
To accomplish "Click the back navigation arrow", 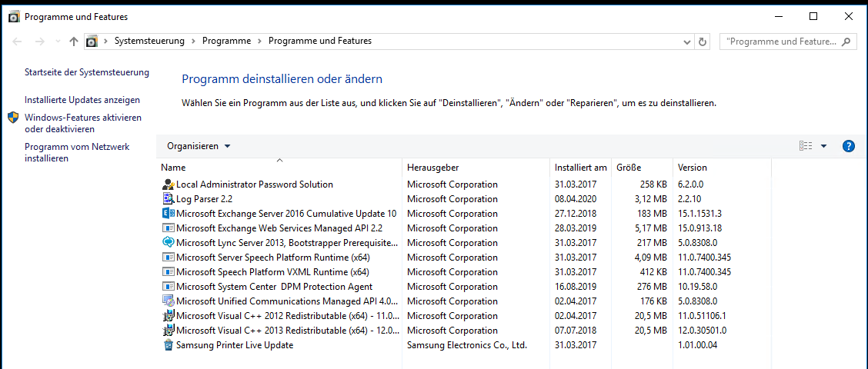I will [x=17, y=41].
